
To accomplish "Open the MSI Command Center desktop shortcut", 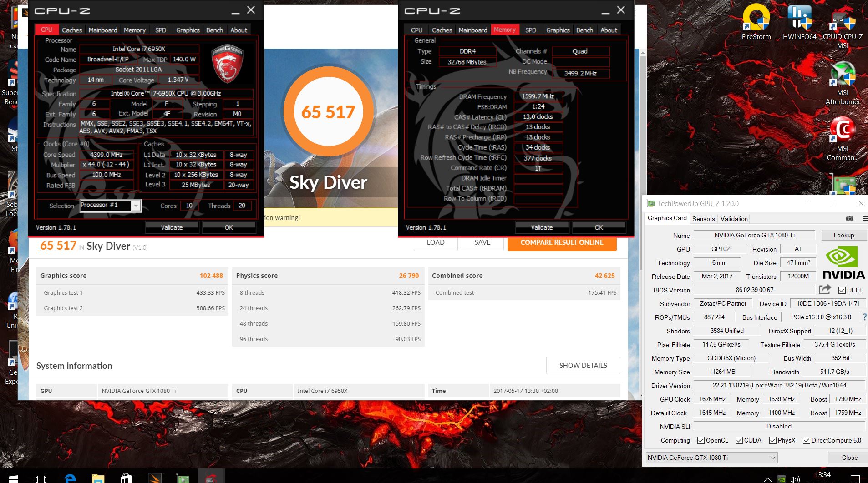I will pyautogui.click(x=843, y=139).
